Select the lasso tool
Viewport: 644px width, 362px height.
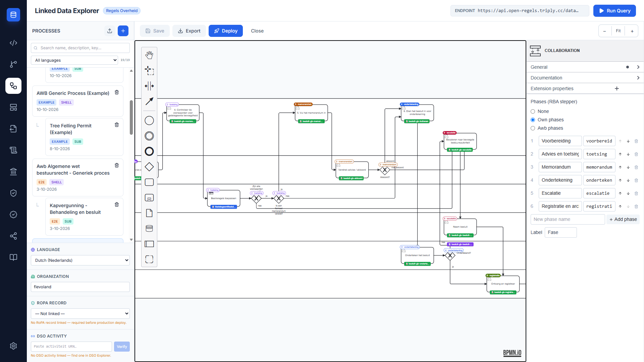click(149, 70)
